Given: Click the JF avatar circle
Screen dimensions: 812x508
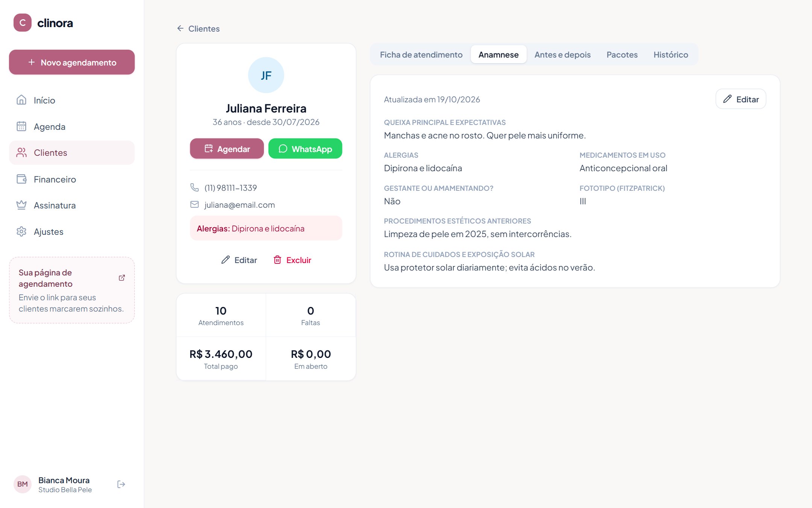Looking at the screenshot, I should (266, 75).
